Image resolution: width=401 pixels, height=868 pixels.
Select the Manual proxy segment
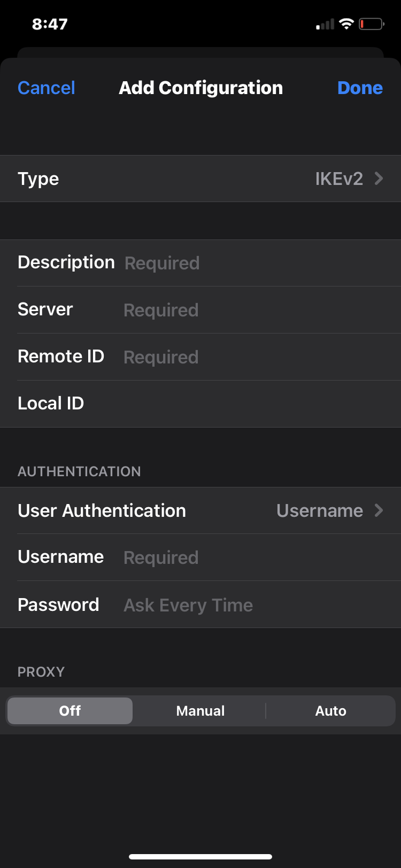point(200,711)
